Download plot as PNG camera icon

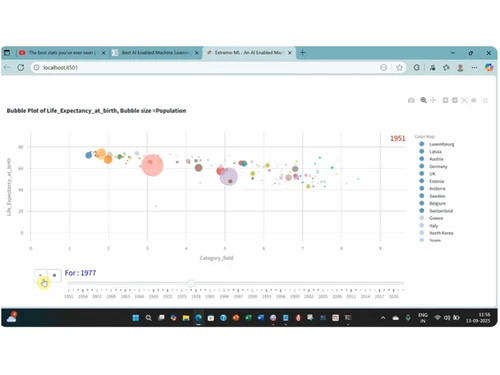point(411,100)
